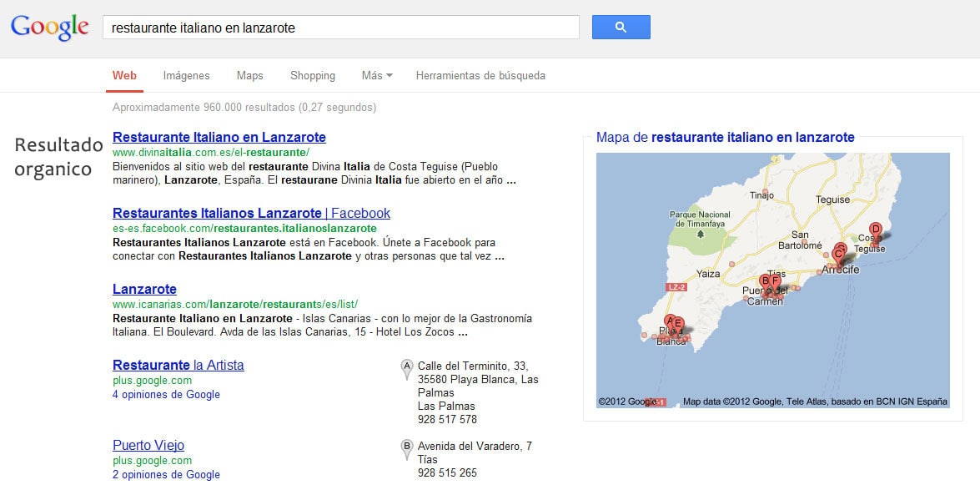Viewport: 980px width, 490px height.
Task: Click plus.google.com under Restaurante la Artista
Action: (x=152, y=381)
